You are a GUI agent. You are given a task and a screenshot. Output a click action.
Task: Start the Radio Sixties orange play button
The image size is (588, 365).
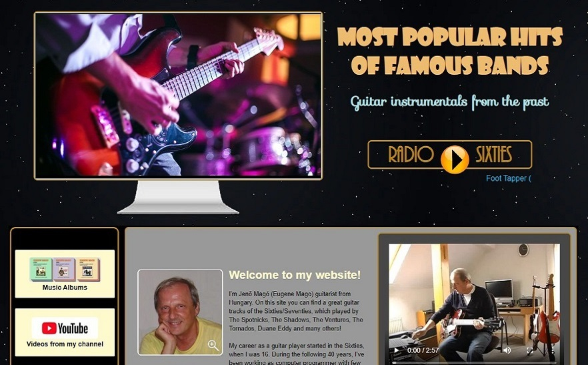click(455, 159)
